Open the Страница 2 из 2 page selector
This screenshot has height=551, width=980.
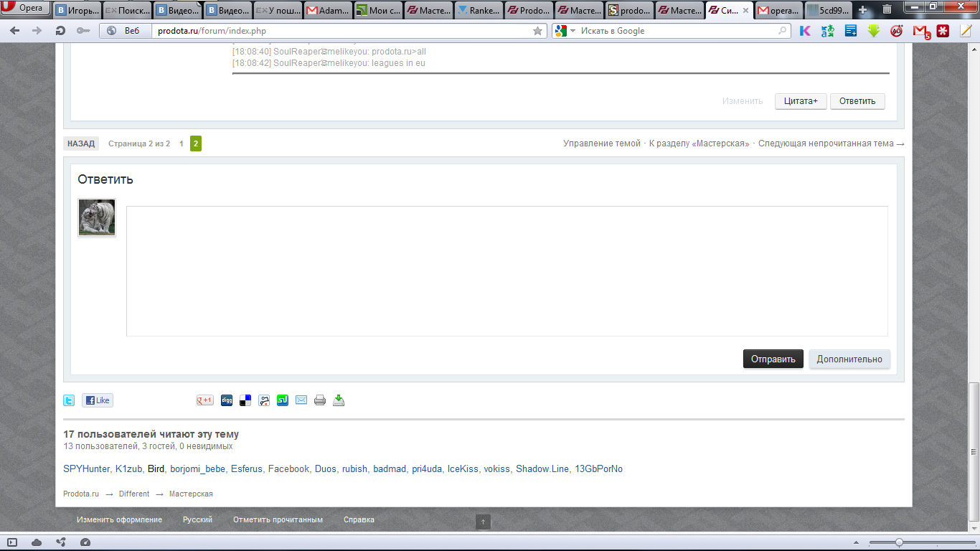[139, 143]
